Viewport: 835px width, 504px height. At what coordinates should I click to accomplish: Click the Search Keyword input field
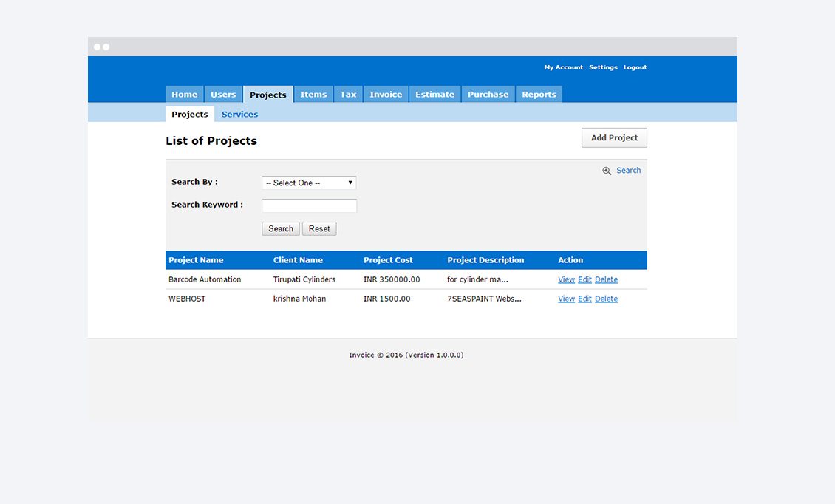tap(309, 205)
